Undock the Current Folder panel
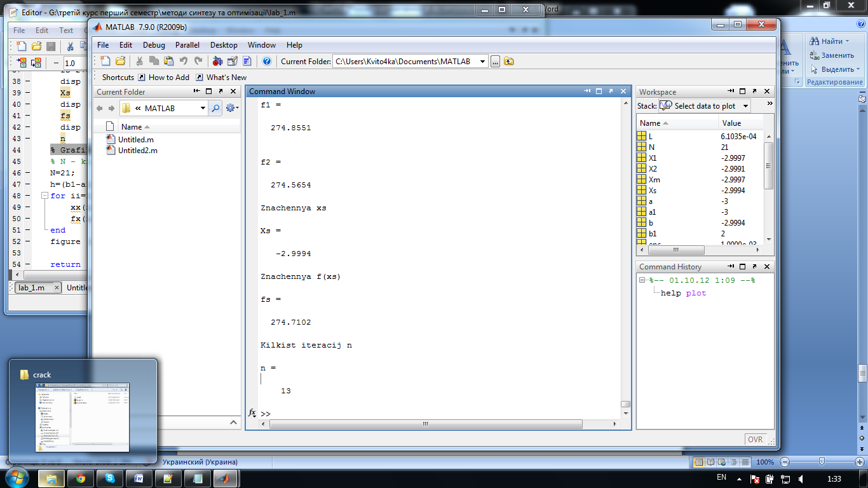The height and width of the screenshot is (488, 868). click(x=220, y=91)
